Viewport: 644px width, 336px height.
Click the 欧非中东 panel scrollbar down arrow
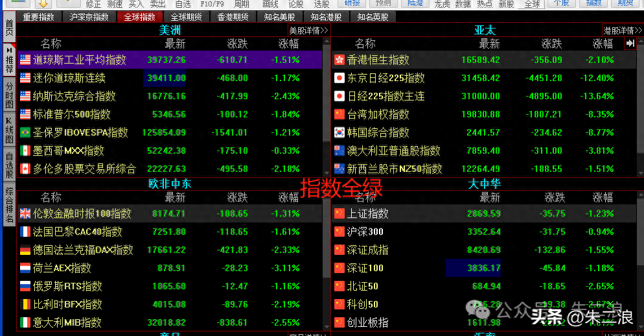[x=327, y=327]
